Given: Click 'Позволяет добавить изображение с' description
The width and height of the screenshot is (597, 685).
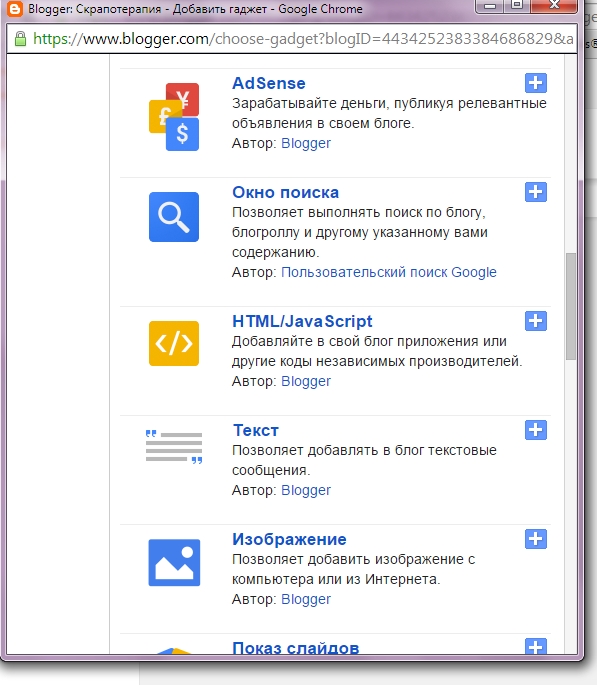Looking at the screenshot, I should 354,569.
